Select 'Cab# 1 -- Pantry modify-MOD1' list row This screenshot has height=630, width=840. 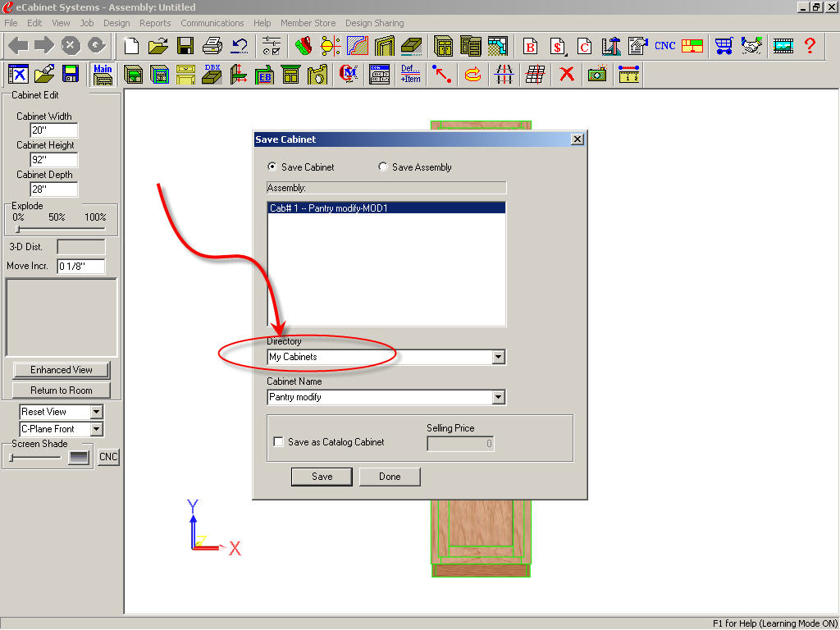pos(386,208)
